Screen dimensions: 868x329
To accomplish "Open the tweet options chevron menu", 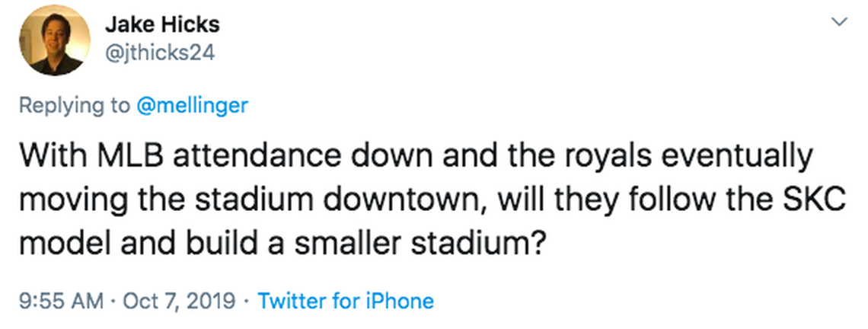I will [x=839, y=23].
